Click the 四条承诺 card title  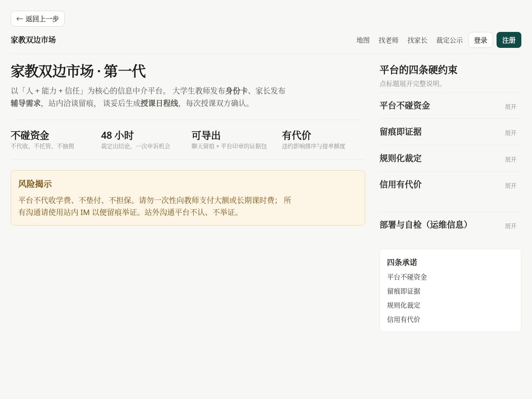tap(402, 262)
